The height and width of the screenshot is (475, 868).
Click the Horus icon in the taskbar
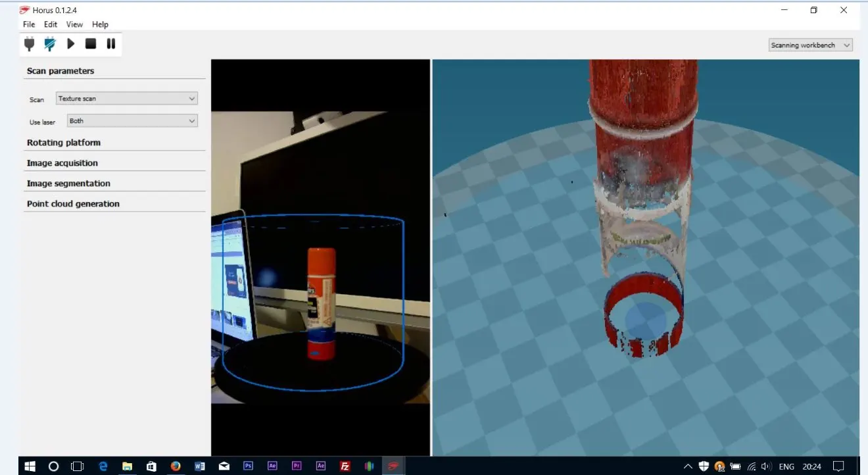pos(393,466)
